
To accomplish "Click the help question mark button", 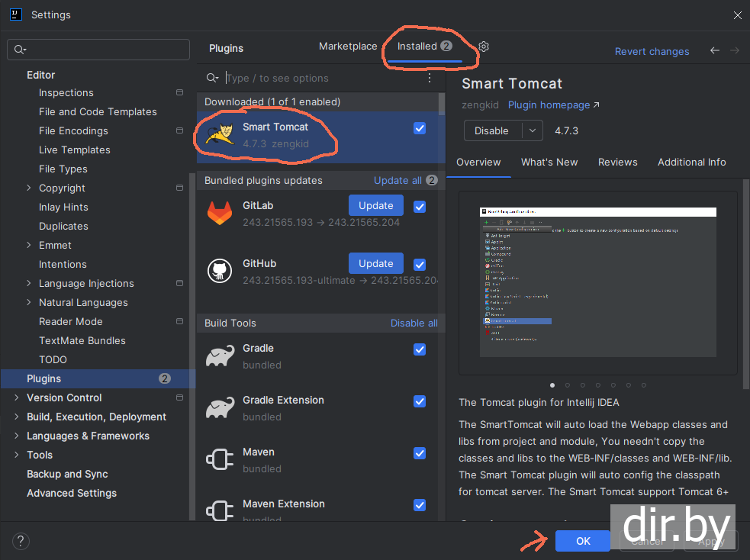I will click(21, 542).
